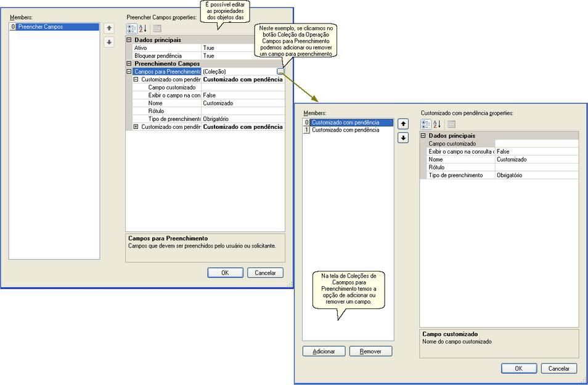
Task: Click Alphabetical sort icon in Customizado com pendência properties
Action: (437, 124)
